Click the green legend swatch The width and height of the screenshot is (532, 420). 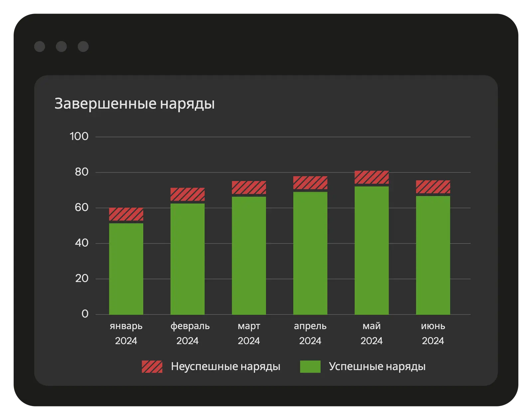[310, 366]
